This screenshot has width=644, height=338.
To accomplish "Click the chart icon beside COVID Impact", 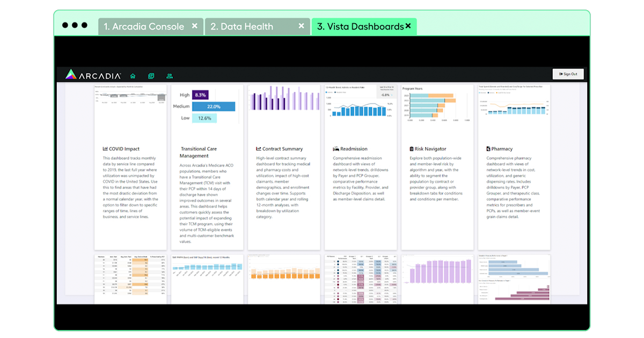I will [105, 149].
